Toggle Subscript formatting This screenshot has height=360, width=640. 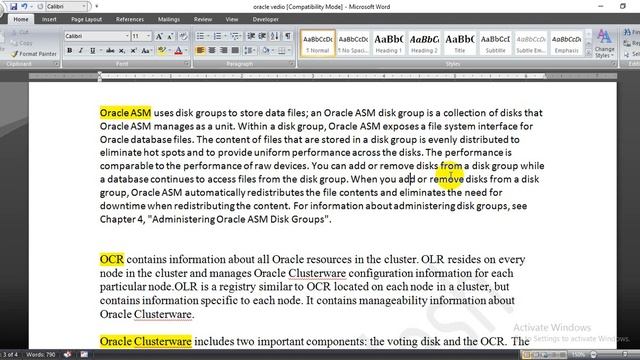(x=122, y=51)
